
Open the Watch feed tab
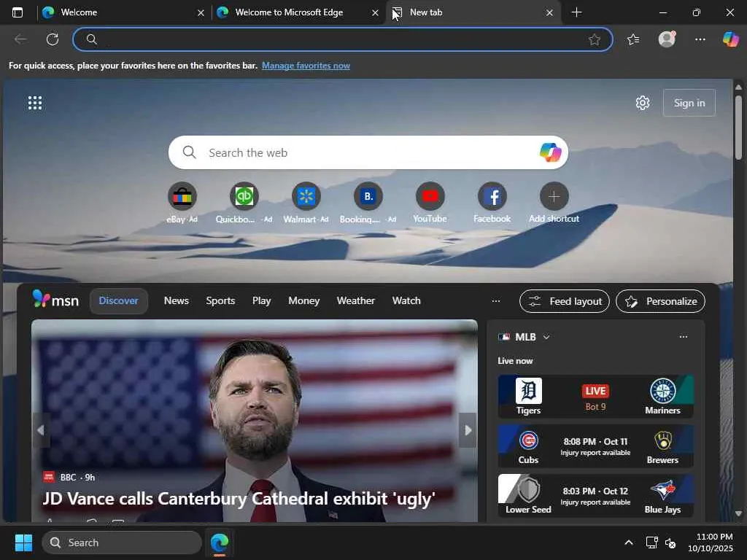(406, 301)
